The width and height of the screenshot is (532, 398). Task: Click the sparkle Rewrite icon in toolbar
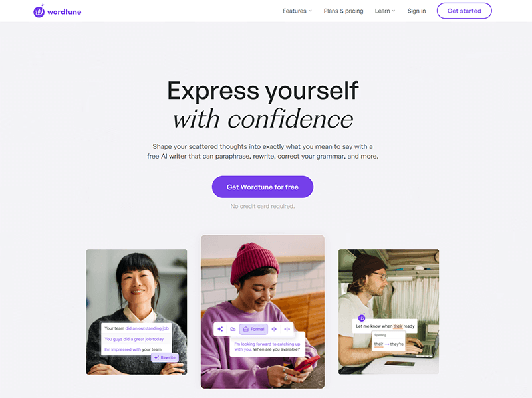point(220,329)
